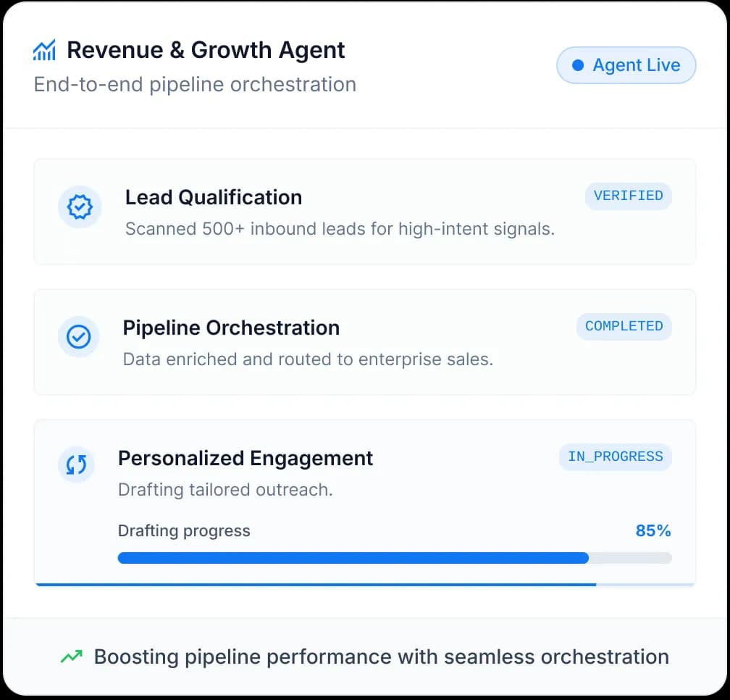Click the IN_PROGRESS status tag
Image resolution: width=730 pixels, height=700 pixels.
[615, 457]
